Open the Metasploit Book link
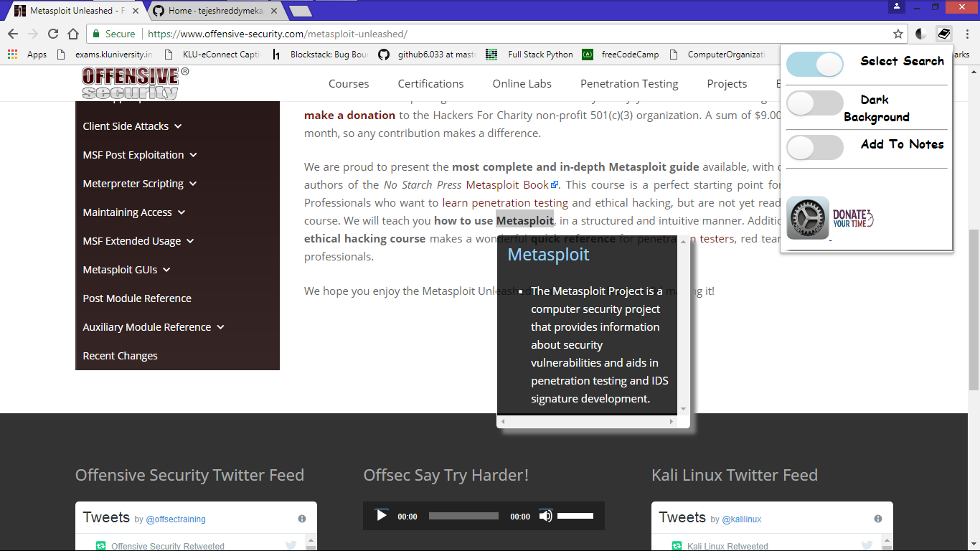 coord(507,184)
